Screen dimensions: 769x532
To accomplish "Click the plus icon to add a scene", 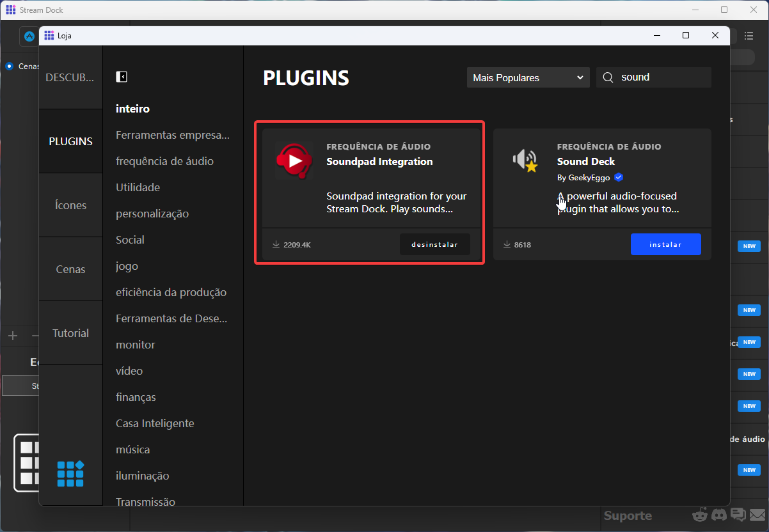I will tap(13, 336).
